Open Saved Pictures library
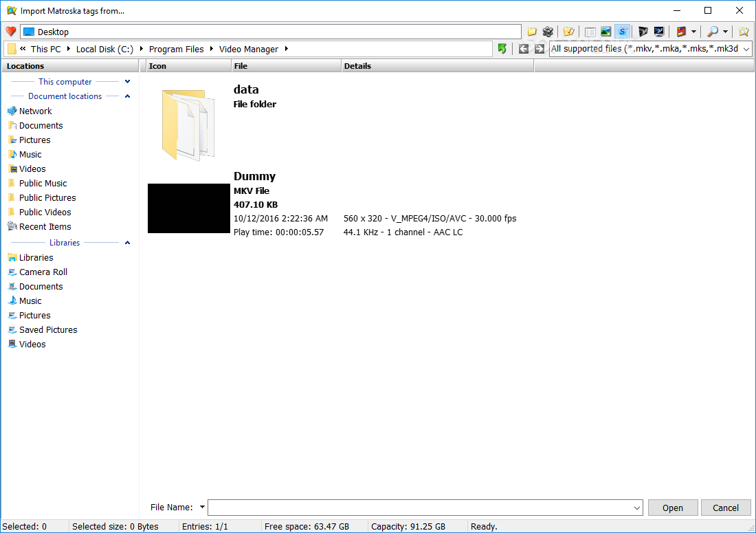 43,330
